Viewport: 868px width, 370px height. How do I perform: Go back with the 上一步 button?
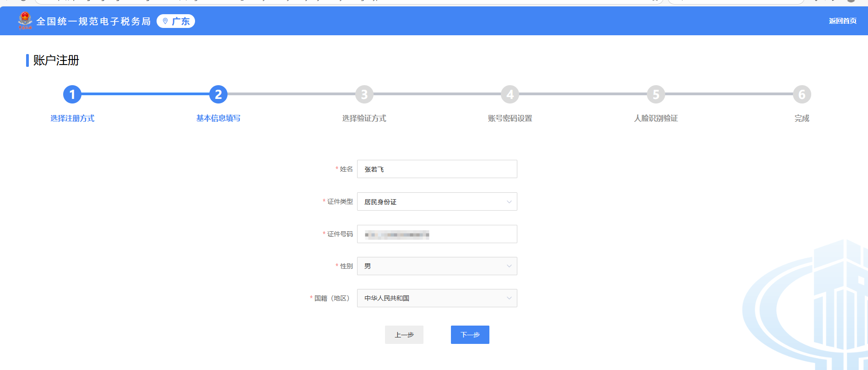pos(404,335)
